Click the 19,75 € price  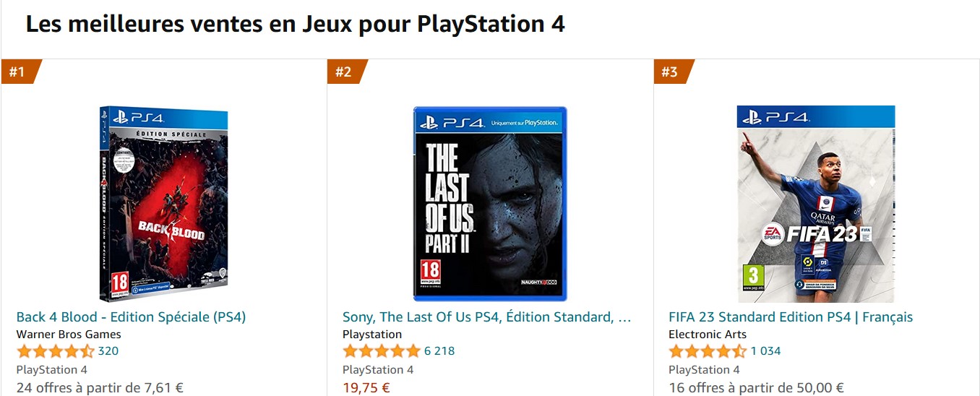pyautogui.click(x=366, y=388)
